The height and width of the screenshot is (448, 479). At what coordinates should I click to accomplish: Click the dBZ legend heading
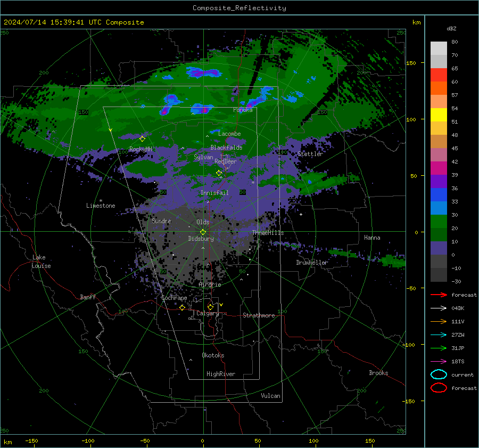(x=451, y=28)
